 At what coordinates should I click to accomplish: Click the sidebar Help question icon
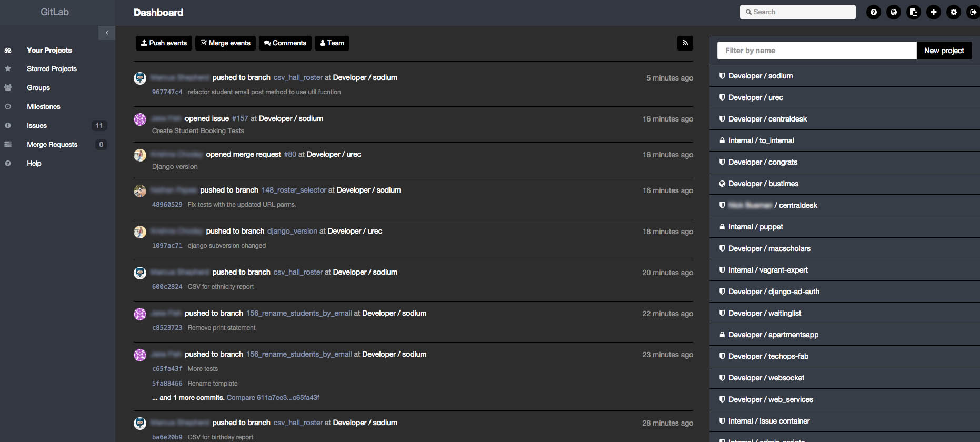(x=8, y=164)
